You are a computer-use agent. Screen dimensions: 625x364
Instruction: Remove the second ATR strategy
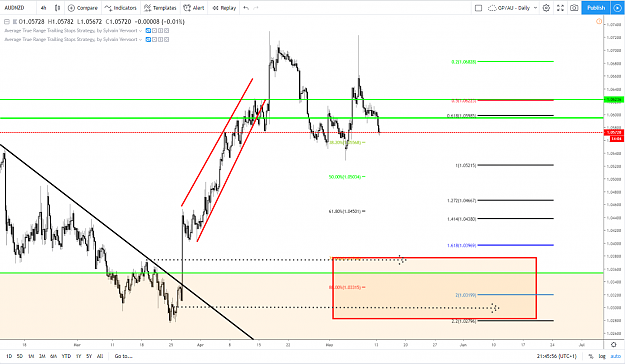click(167, 39)
